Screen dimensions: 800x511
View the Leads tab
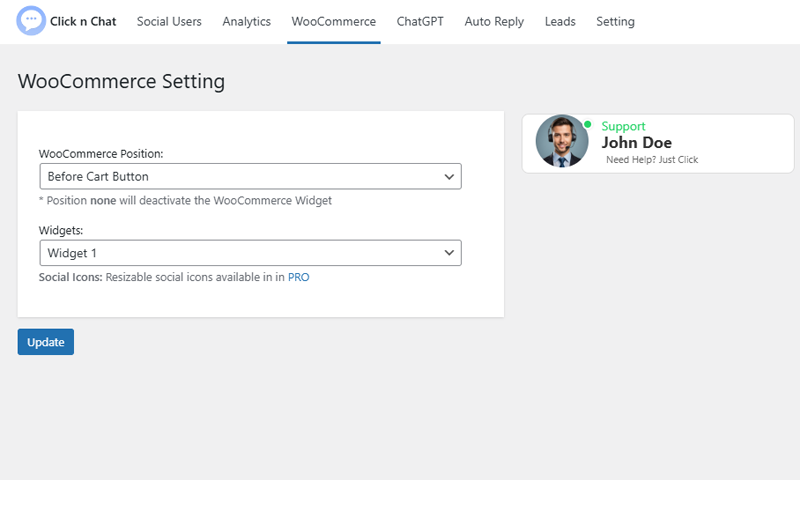560,22
